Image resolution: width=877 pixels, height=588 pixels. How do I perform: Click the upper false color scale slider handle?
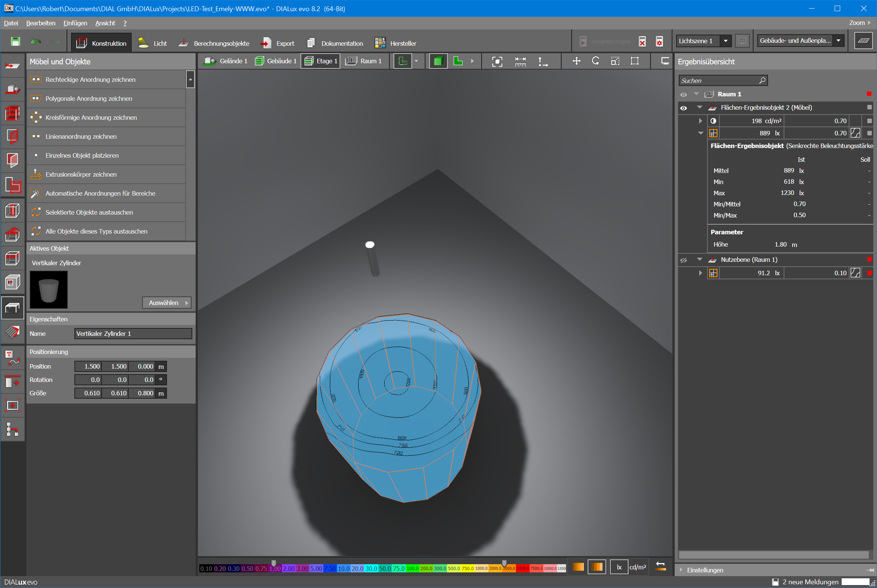pos(504,563)
